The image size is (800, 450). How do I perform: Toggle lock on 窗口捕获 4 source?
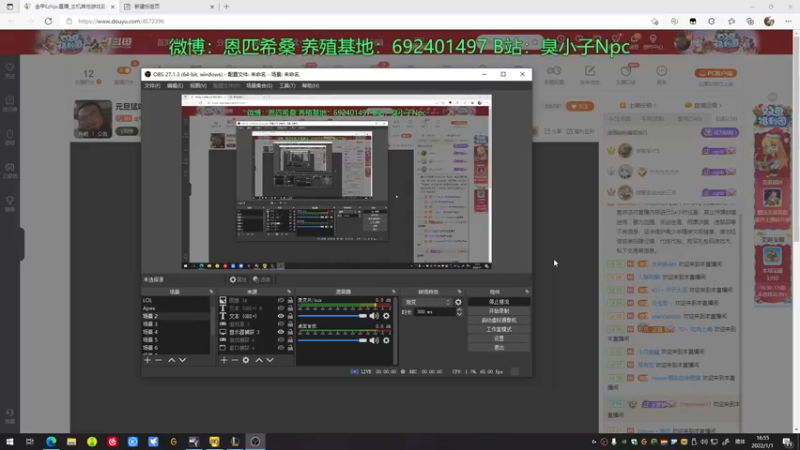click(x=290, y=348)
